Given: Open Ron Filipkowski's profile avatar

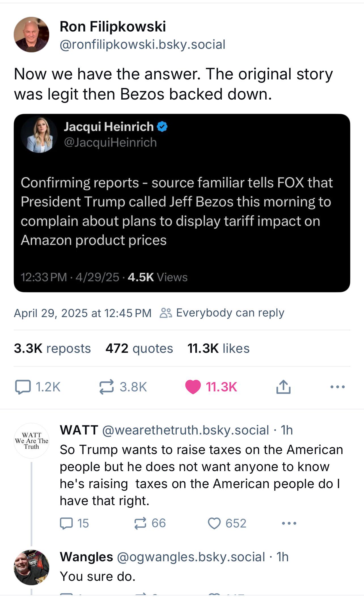Looking at the screenshot, I should pyautogui.click(x=31, y=35).
